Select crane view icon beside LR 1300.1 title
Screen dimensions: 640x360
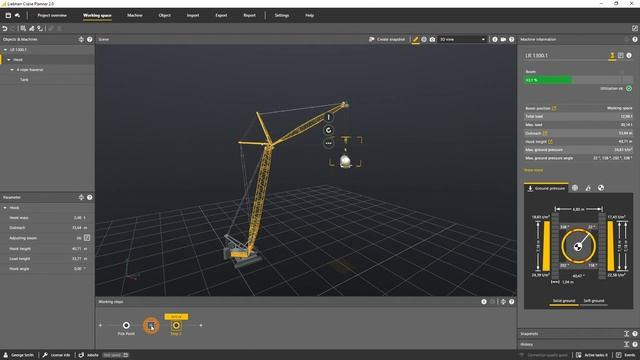click(x=612, y=56)
